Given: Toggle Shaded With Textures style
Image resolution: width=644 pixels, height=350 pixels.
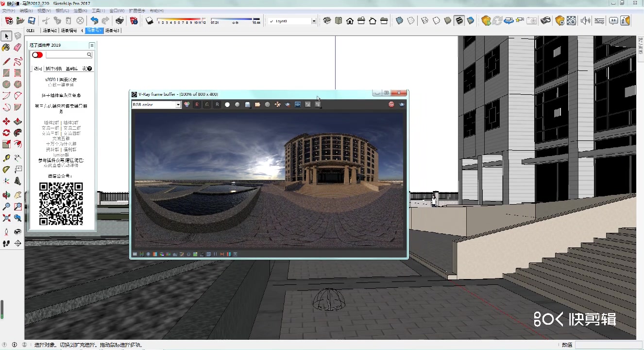Looking at the screenshot, I should click(459, 21).
